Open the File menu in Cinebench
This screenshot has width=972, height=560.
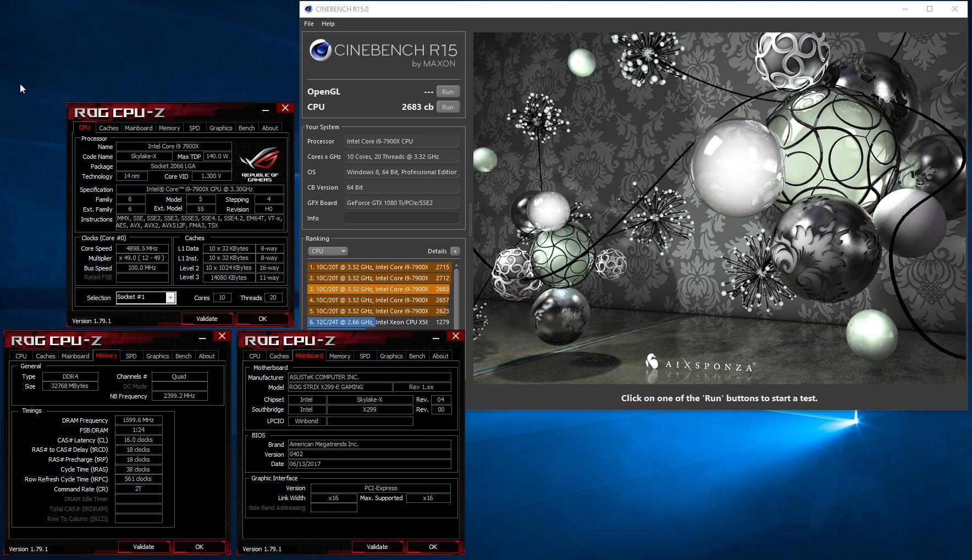click(x=309, y=24)
